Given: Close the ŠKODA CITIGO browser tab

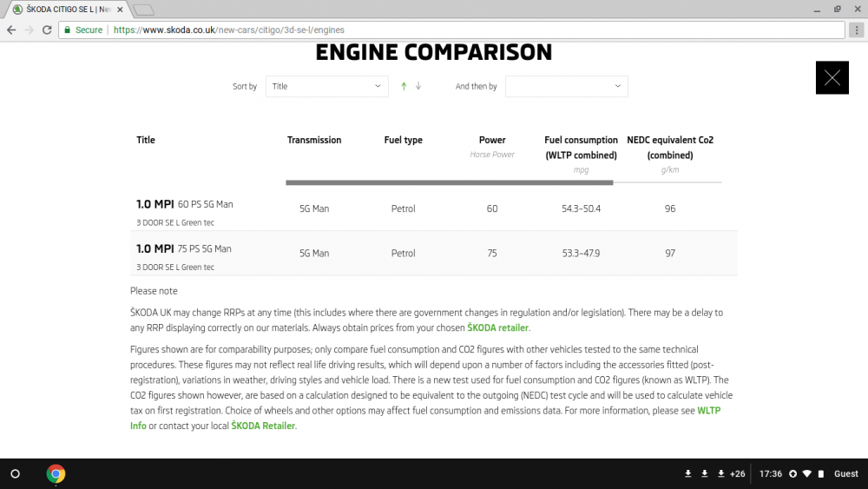Looking at the screenshot, I should tap(120, 10).
